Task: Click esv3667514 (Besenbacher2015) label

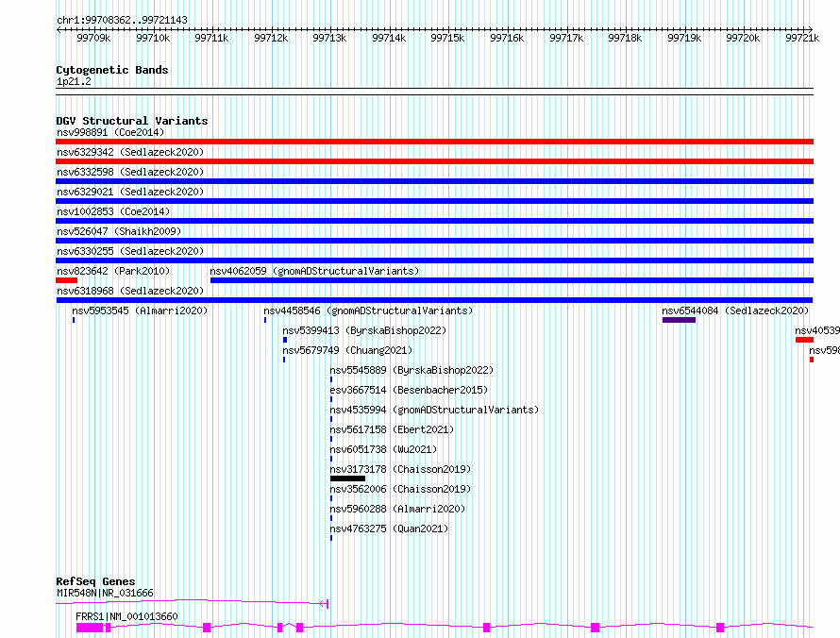Action: (x=409, y=390)
